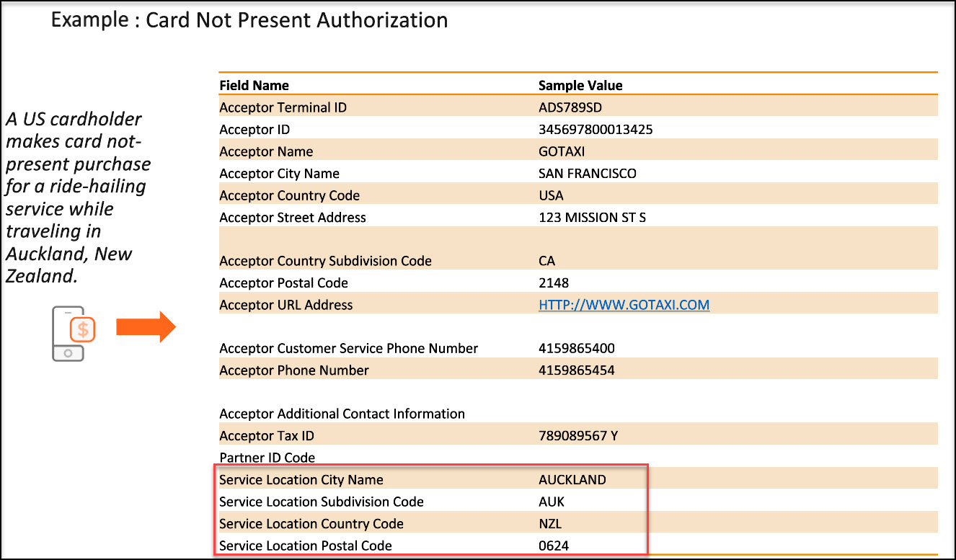Click the SAN FRANCISCO city value

tap(587, 174)
